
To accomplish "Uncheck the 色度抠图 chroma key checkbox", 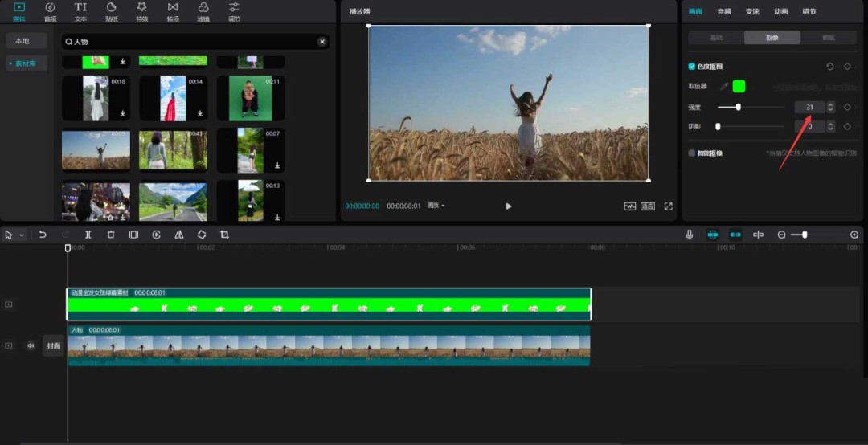I will click(x=692, y=67).
